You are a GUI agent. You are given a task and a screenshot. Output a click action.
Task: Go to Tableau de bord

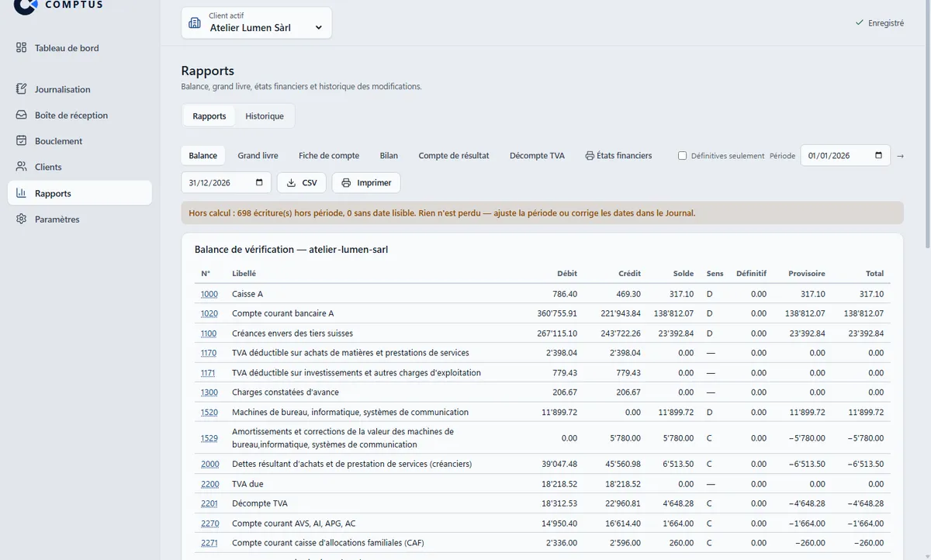[80, 48]
